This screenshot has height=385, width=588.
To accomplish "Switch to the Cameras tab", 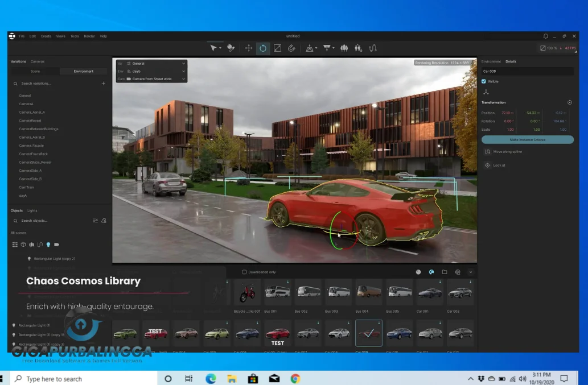I will pos(38,61).
